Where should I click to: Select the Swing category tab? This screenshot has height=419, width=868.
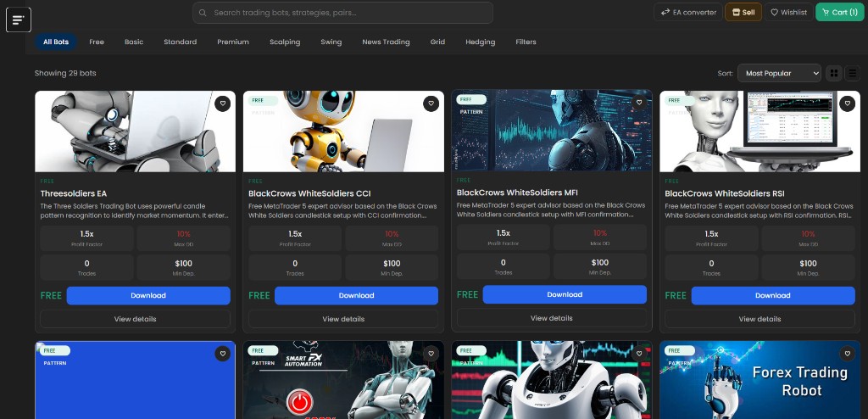(331, 42)
